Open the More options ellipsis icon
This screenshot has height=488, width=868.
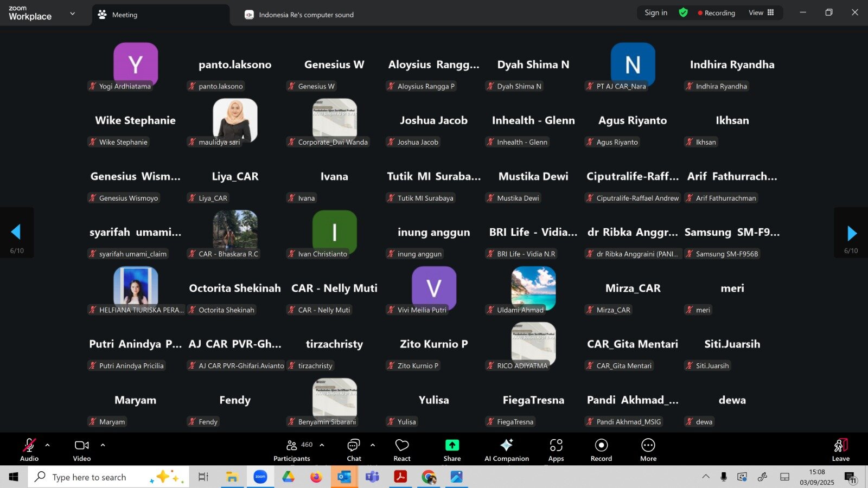[x=648, y=445]
